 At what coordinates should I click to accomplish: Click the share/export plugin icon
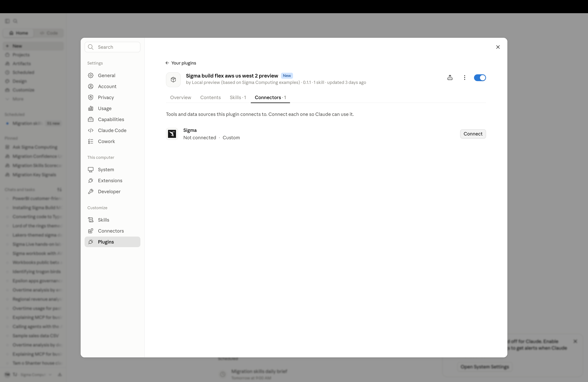[450, 78]
